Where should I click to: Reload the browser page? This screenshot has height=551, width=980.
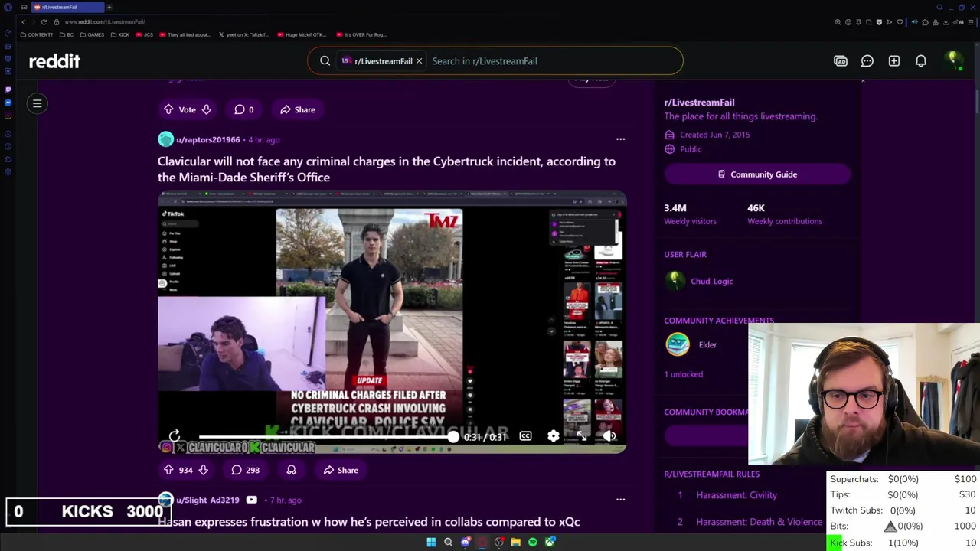click(44, 22)
